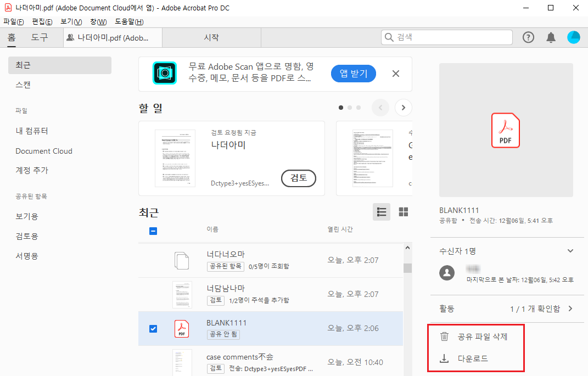Sort by 열린 시간 column header
The image size is (588, 376).
pyautogui.click(x=340, y=229)
